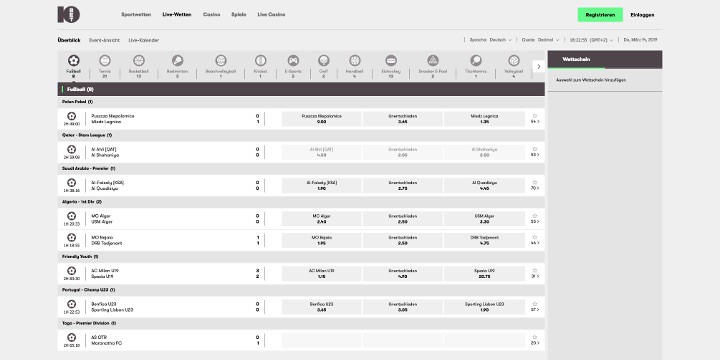
Task: Favorite the MC Alger match with star
Action: [534, 215]
